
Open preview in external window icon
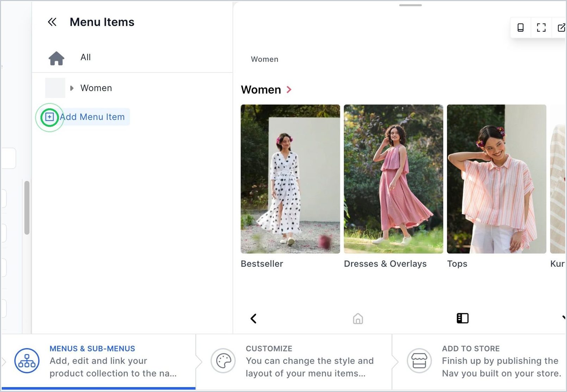click(561, 27)
